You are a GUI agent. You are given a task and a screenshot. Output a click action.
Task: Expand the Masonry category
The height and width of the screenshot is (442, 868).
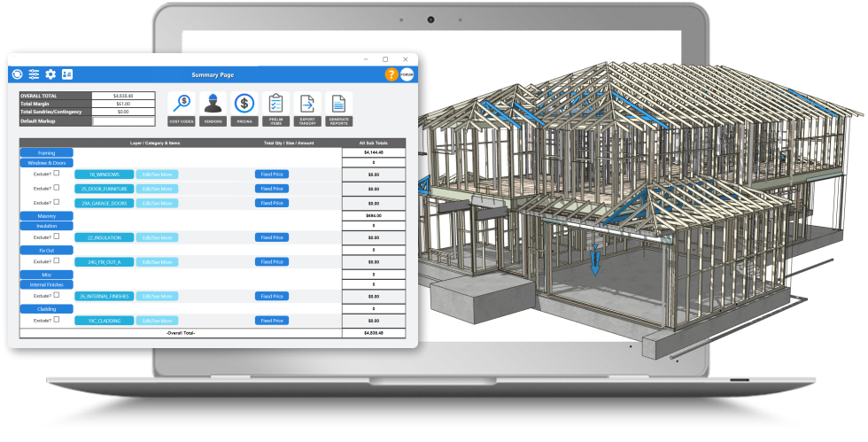click(46, 216)
